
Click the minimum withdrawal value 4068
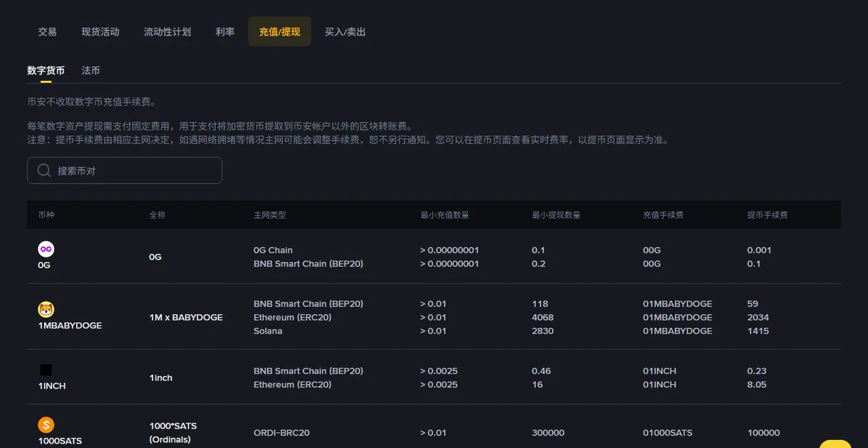(x=542, y=317)
